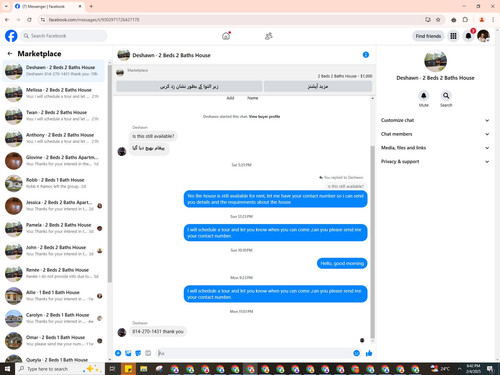This screenshot has height=375, width=500.
Task: Open the Renée - 2 Beds 2 Baths House chat
Action: click(54, 273)
